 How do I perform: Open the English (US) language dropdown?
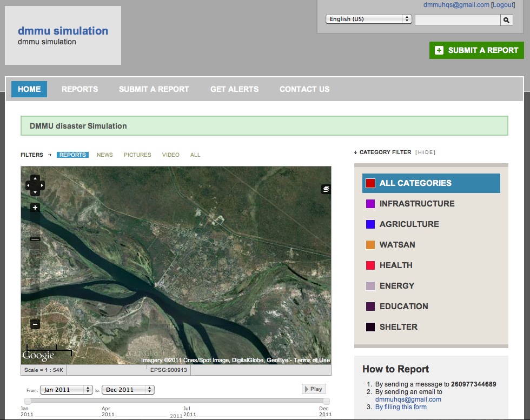click(368, 19)
